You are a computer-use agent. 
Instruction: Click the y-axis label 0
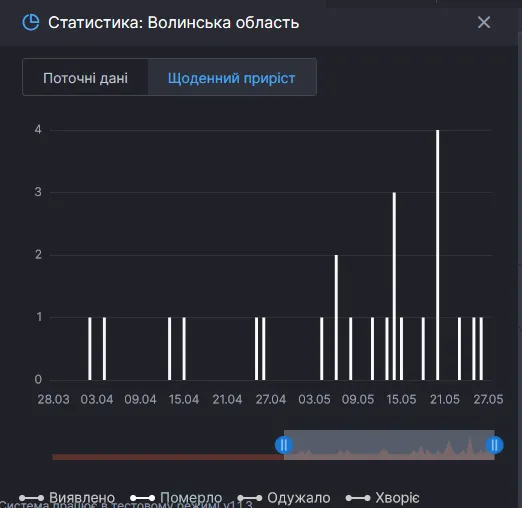click(38, 379)
